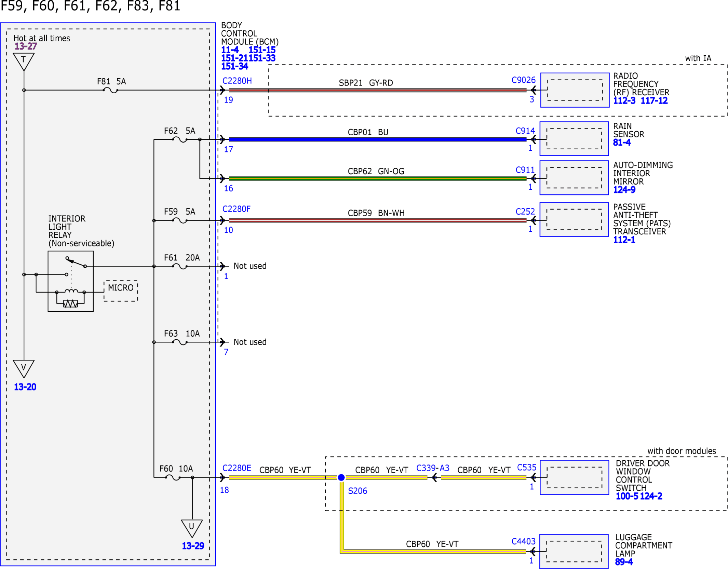Open Luggage Compartment Lamp reference 89-4
Viewport: 728px width, 569px height.
(624, 562)
